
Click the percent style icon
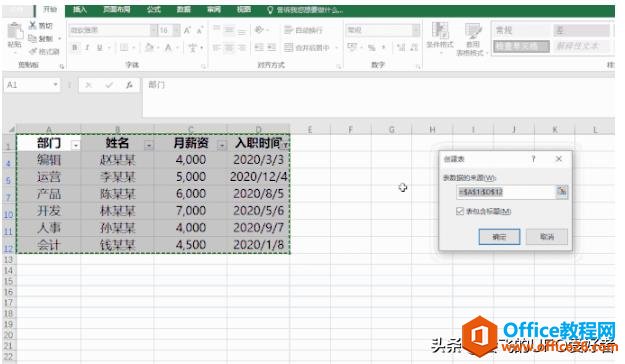371,47
